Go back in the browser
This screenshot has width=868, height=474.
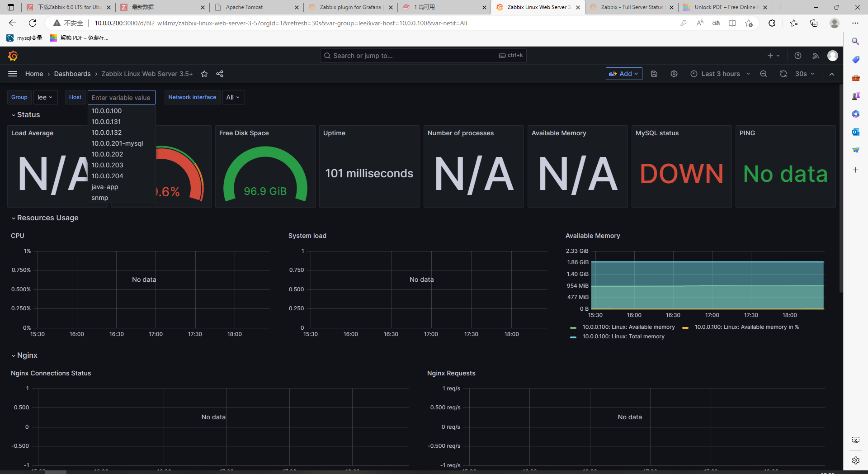pyautogui.click(x=13, y=23)
